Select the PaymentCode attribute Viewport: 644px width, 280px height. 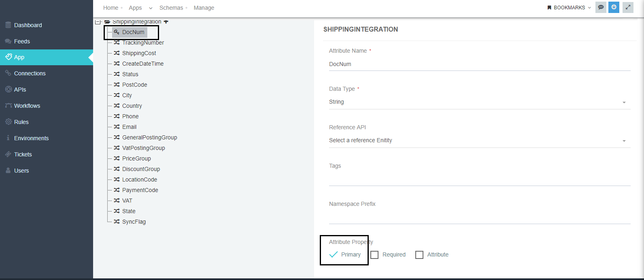pyautogui.click(x=140, y=190)
